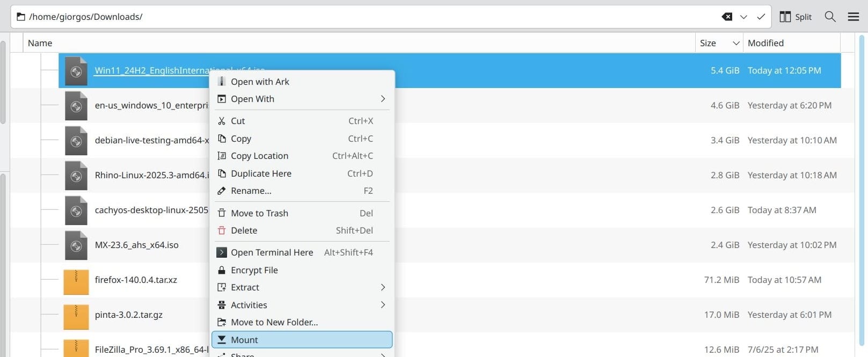Viewport: 868px width, 357px height.
Task: Click the firefox-140.0.4.tar.xz archive icon
Action: pyautogui.click(x=76, y=280)
